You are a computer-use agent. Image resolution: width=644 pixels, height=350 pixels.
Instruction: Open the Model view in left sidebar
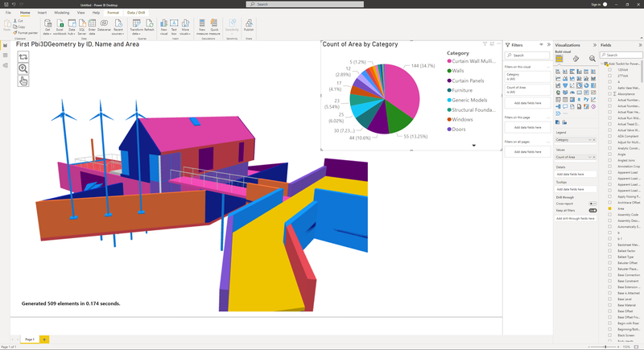(x=5, y=65)
